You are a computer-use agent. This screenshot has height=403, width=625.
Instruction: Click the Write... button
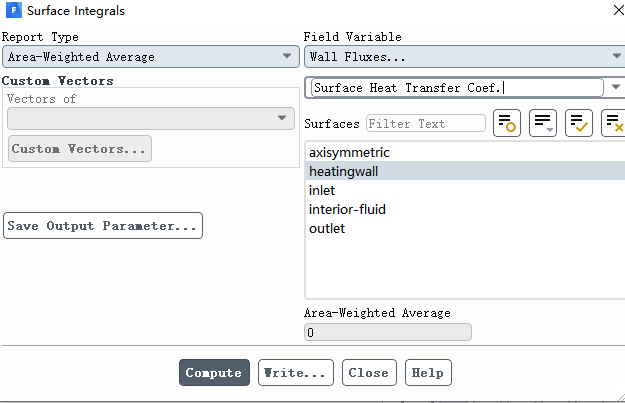coord(295,373)
